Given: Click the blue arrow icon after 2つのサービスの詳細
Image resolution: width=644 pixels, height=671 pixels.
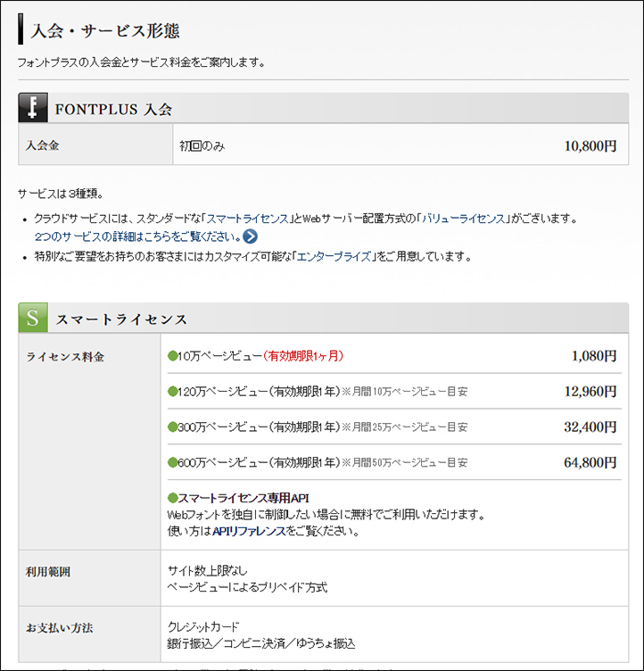Looking at the screenshot, I should pos(250,236).
